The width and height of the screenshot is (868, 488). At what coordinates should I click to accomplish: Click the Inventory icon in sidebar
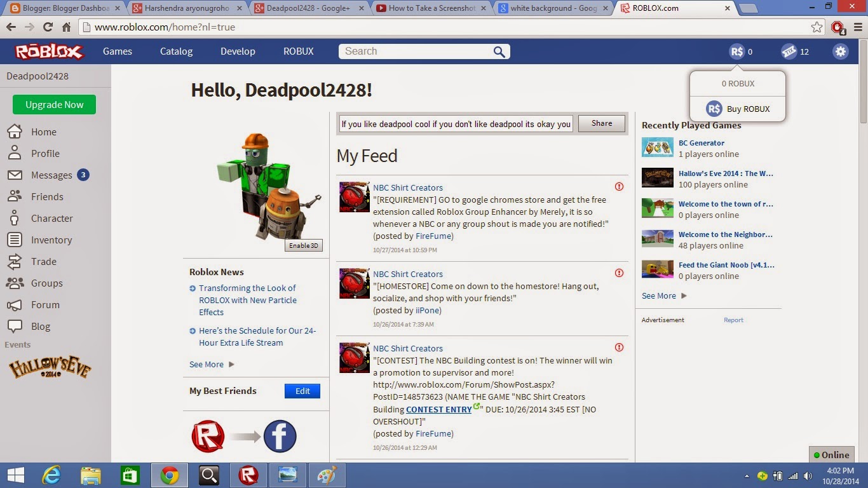(x=15, y=240)
